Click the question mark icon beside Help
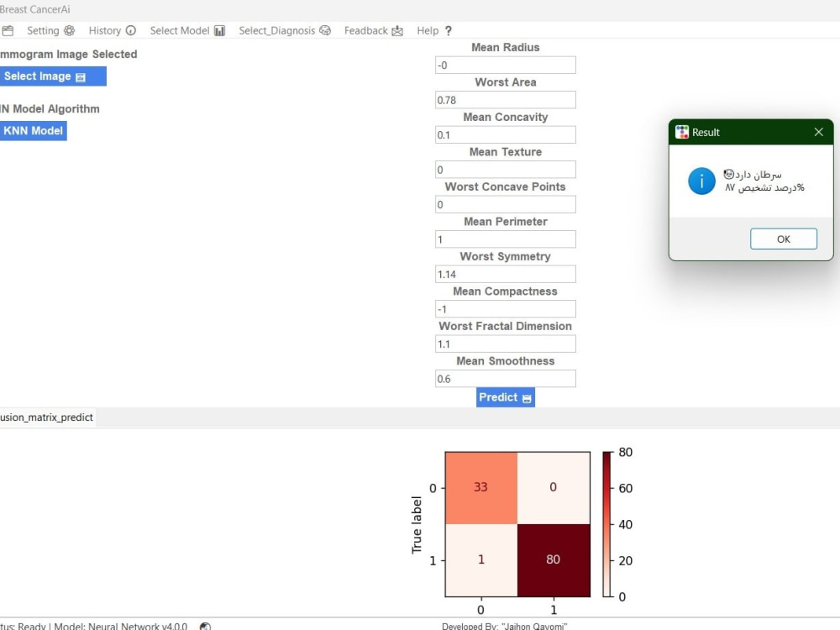 coord(449,30)
